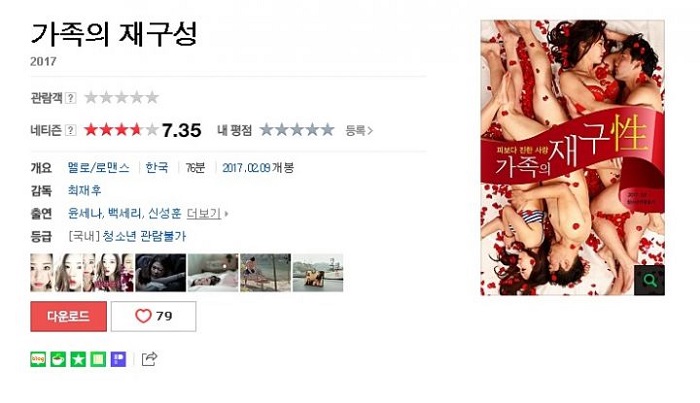The image size is (700, 403).
Task: Click 등록 to submit my rating
Action: 358,131
